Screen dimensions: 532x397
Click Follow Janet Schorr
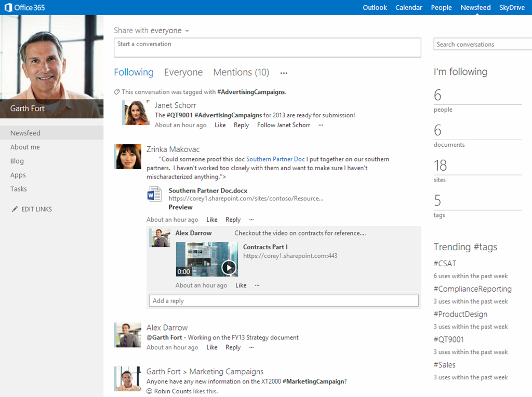pyautogui.click(x=284, y=125)
